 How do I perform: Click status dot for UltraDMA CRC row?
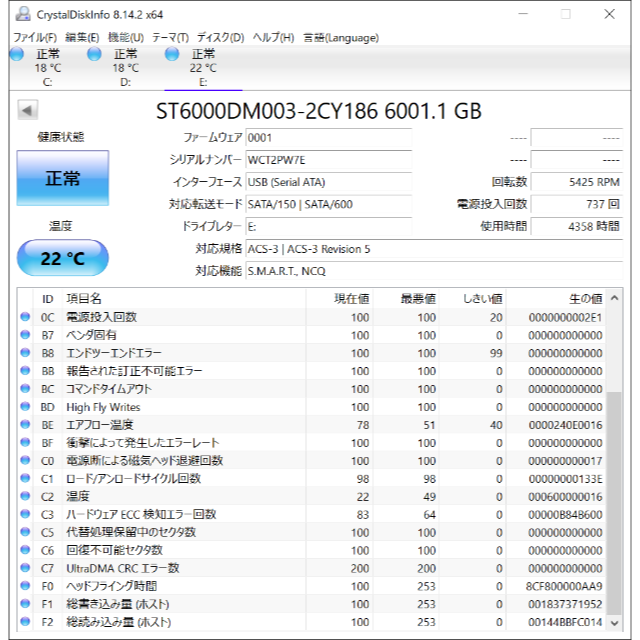25,568
